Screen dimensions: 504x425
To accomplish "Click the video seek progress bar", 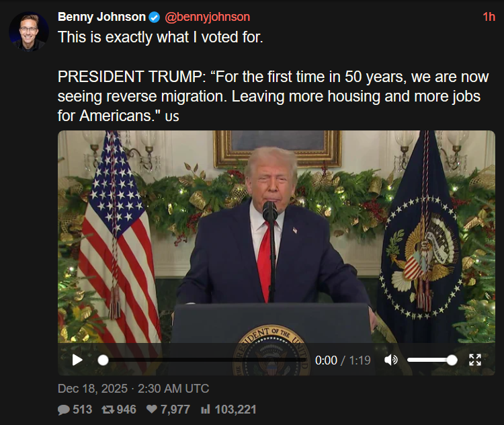I will 202,360.
